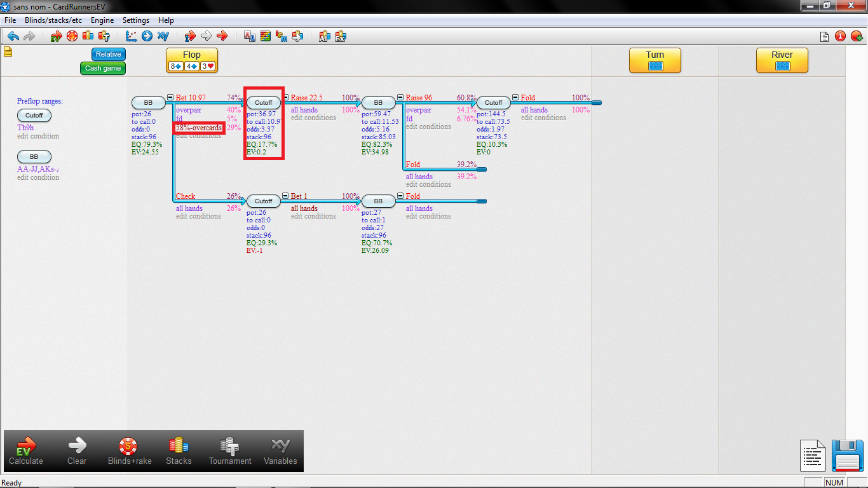This screenshot has width=868, height=488.
Task: Collapse the Raise 22.5 branch
Action: pos(285,98)
